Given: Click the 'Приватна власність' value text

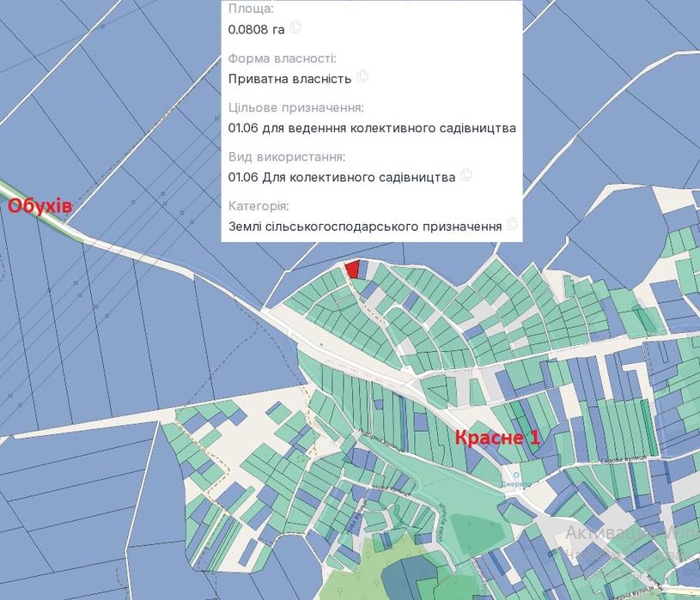Looking at the screenshot, I should [x=289, y=79].
